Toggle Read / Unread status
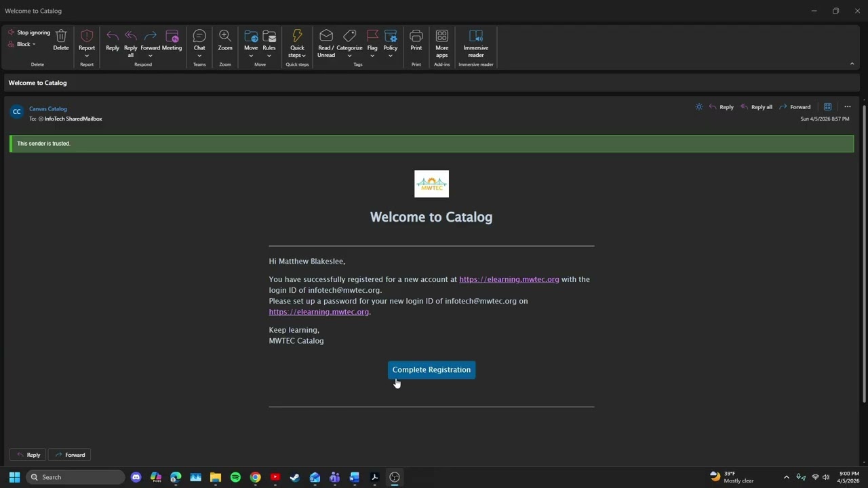868x488 pixels. [x=326, y=43]
